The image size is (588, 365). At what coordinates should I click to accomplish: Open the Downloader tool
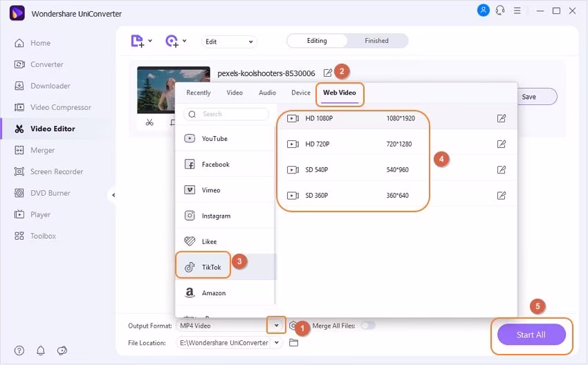(x=42, y=86)
